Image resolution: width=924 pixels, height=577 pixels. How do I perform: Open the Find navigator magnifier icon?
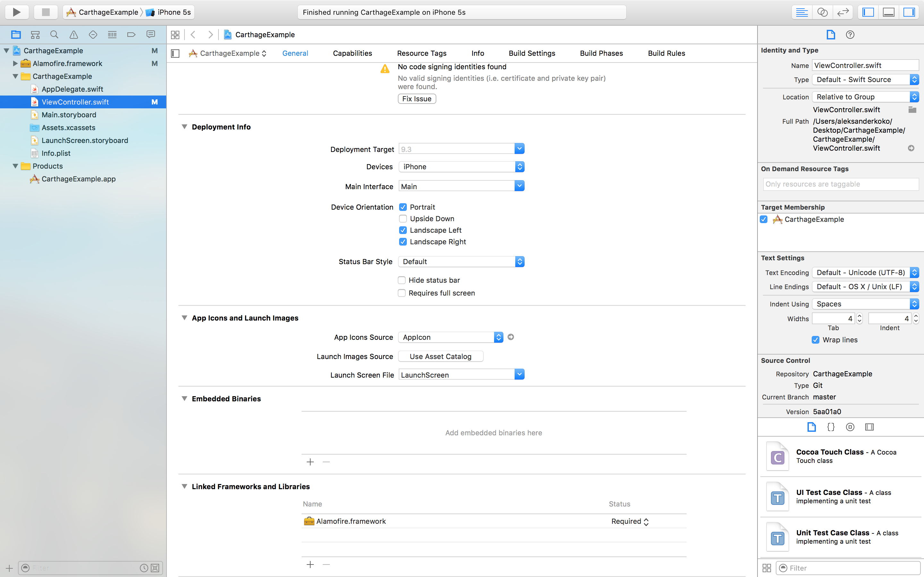click(54, 35)
